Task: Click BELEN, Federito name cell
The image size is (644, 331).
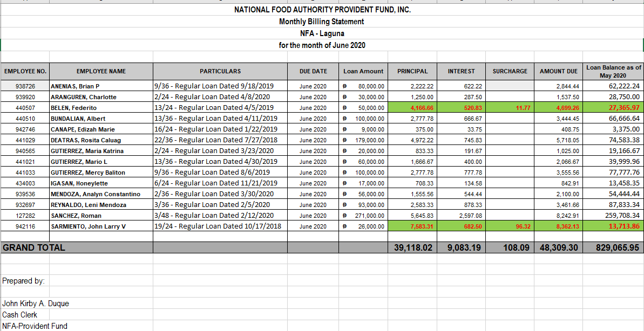Action: click(101, 108)
